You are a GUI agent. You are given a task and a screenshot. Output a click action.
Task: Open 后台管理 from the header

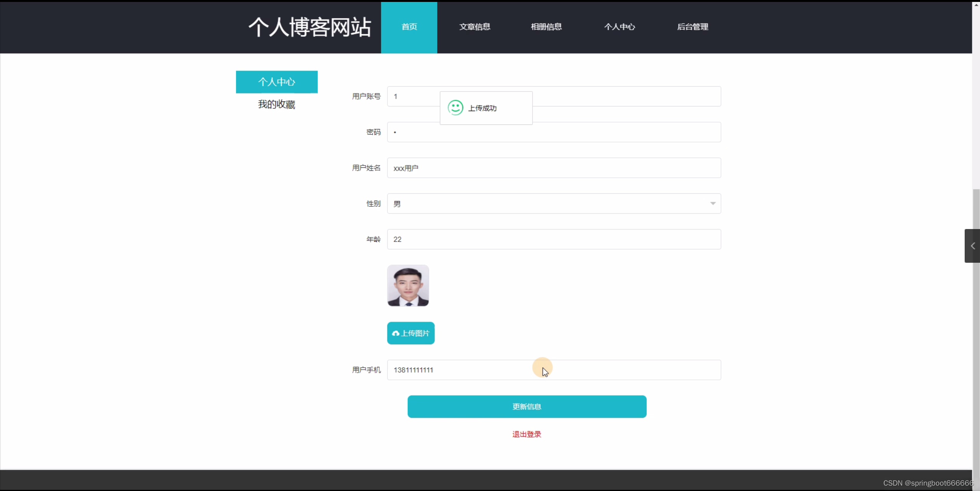point(692,27)
